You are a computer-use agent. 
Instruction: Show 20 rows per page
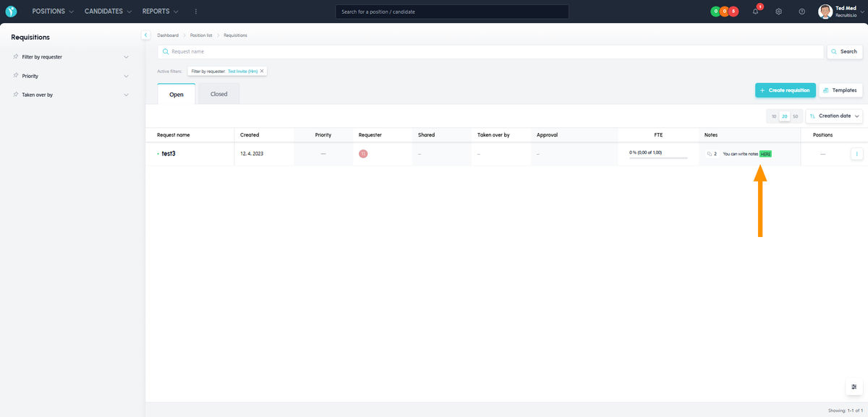point(784,116)
